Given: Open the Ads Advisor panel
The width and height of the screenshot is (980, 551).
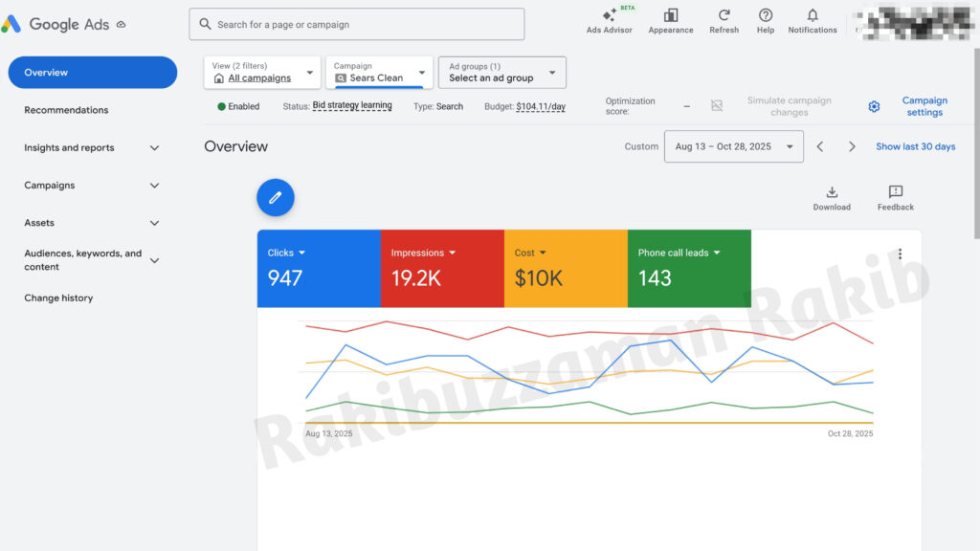Looking at the screenshot, I should pos(609,21).
